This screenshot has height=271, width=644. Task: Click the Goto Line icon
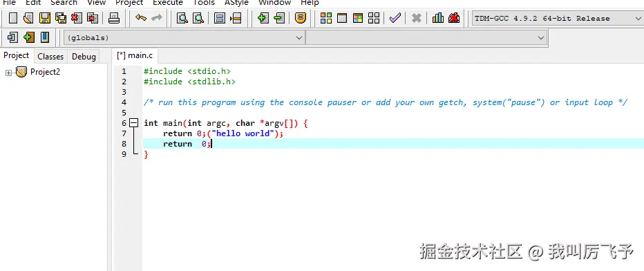click(236, 18)
